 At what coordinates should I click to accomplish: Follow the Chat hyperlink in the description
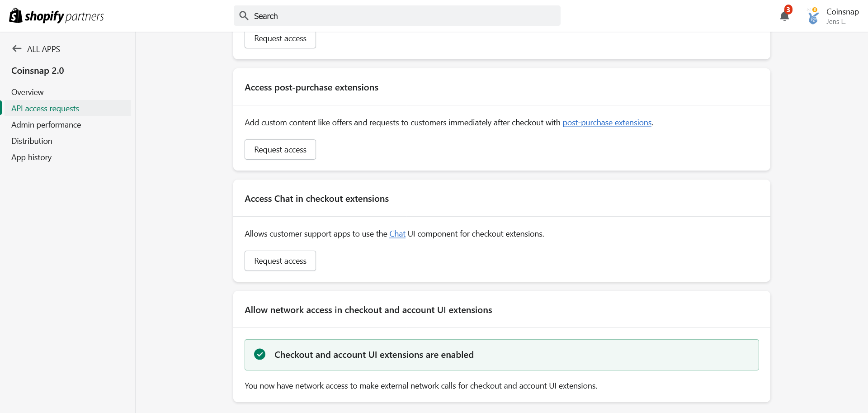(x=397, y=234)
